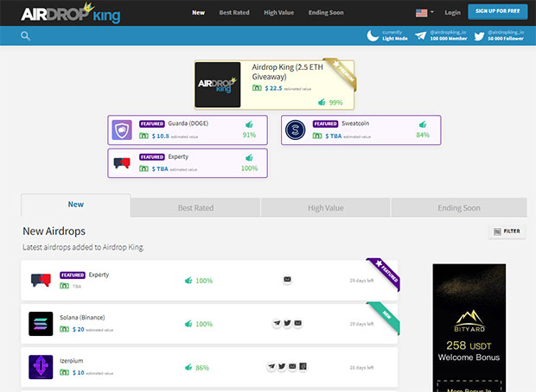Open language flag dropdown

[x=424, y=13]
